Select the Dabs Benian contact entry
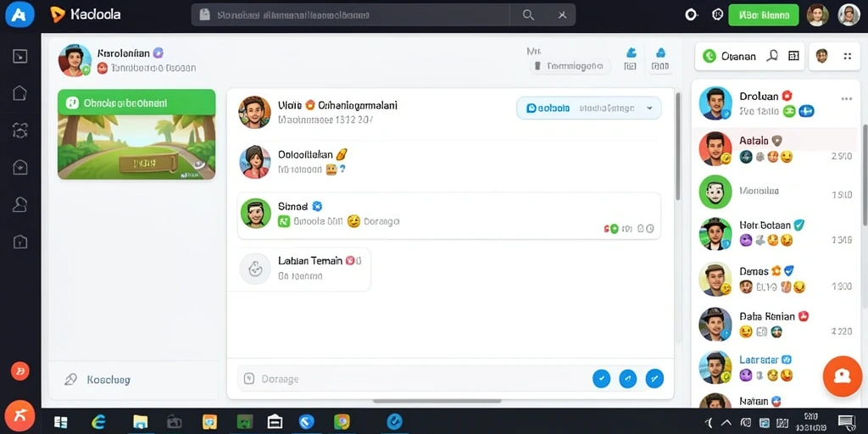The image size is (868, 434). pyautogui.click(x=776, y=324)
